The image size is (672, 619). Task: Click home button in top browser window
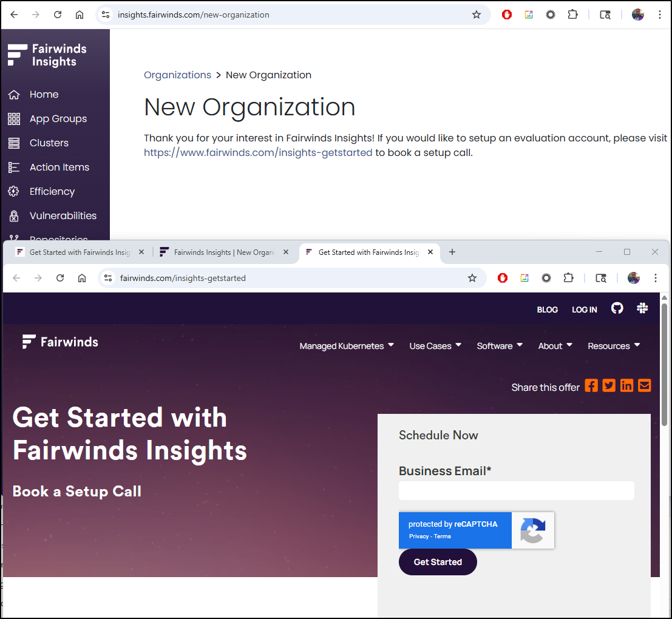coord(80,15)
